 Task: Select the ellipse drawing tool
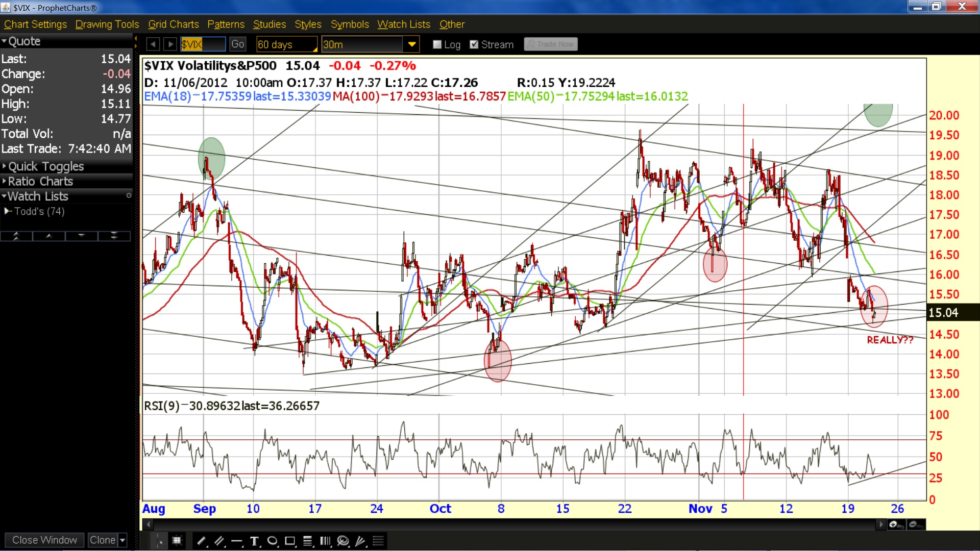(272, 541)
